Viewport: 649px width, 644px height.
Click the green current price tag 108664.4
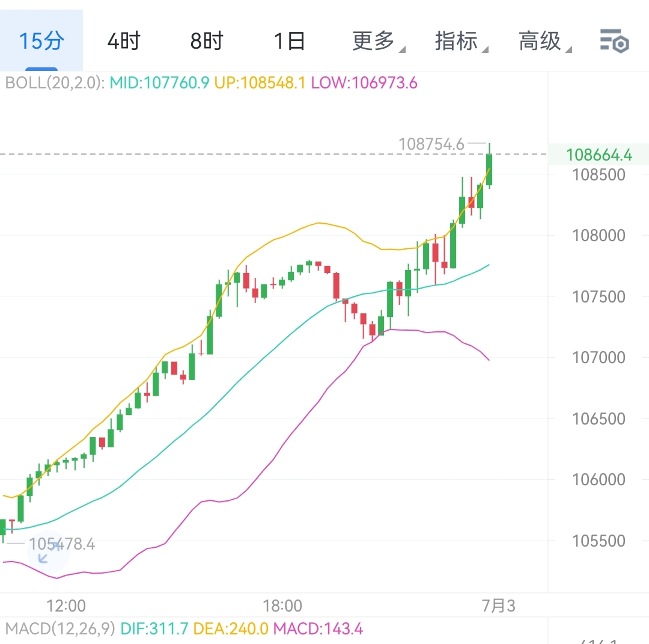[599, 155]
